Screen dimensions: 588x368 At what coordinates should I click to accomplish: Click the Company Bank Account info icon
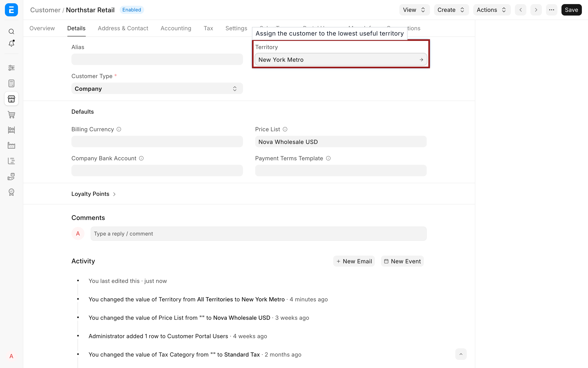click(x=141, y=158)
